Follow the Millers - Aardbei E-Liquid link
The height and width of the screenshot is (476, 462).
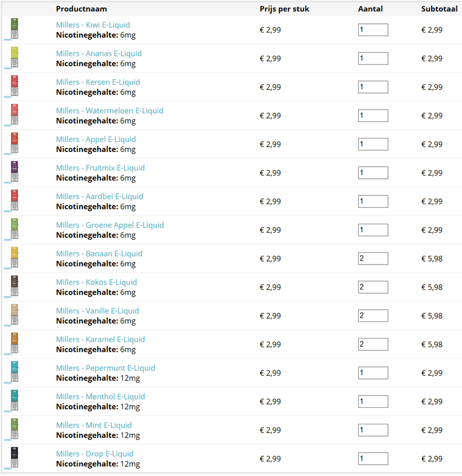click(x=99, y=196)
